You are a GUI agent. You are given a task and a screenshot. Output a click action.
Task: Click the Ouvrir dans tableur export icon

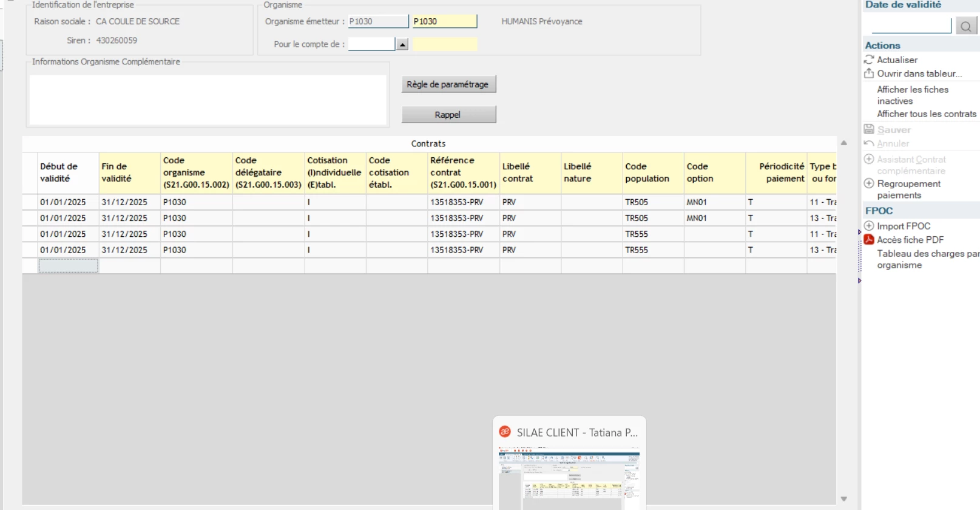[869, 73]
